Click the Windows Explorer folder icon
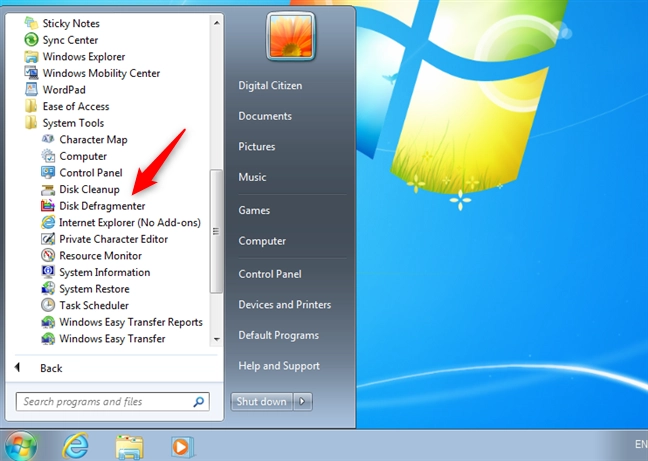 [x=31, y=56]
